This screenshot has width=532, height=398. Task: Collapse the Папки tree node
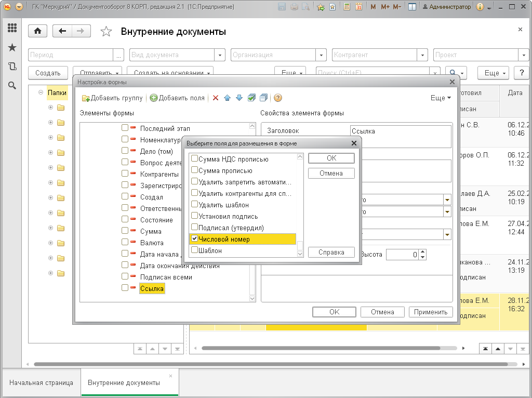click(41, 92)
